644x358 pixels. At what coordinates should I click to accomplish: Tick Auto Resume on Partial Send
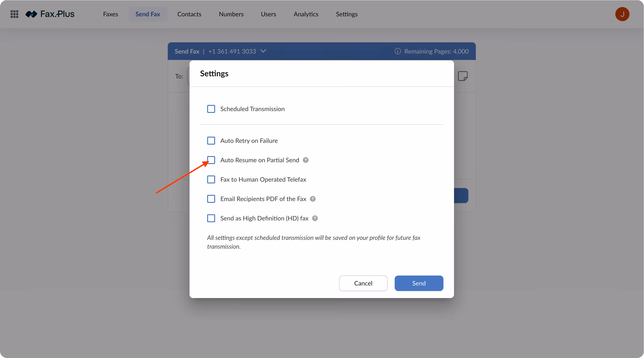211,160
